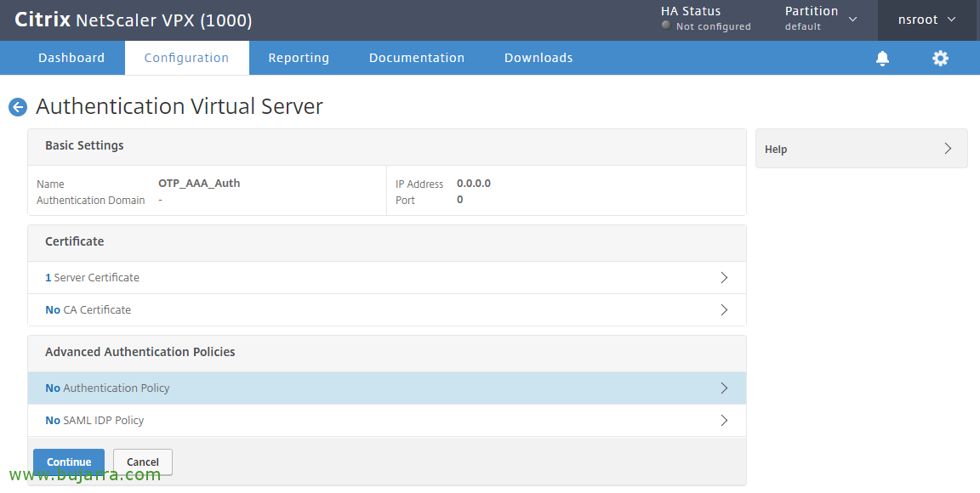The image size is (980, 493).
Task: Expand the Help panel chevron
Action: [x=948, y=149]
